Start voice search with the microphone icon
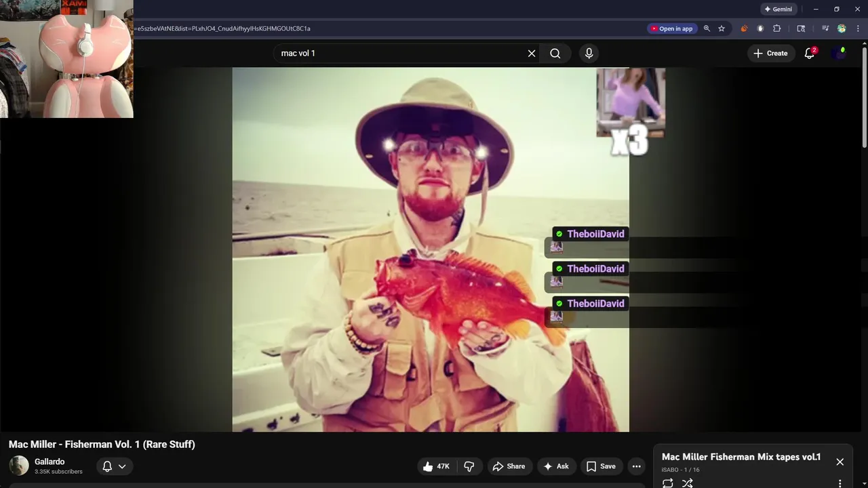 [589, 54]
